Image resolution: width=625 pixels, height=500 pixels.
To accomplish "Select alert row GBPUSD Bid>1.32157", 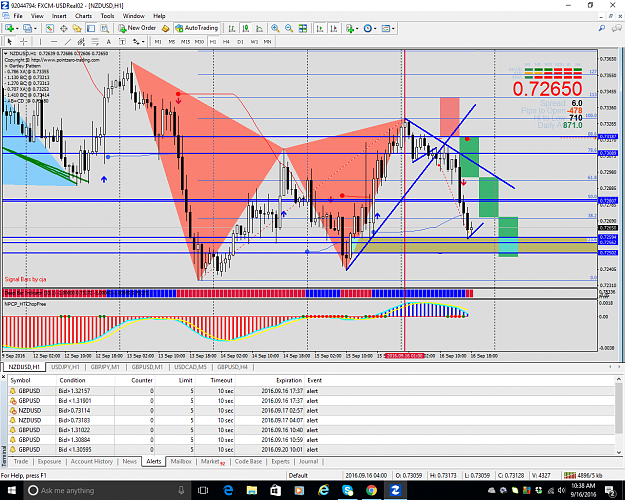I will tap(312, 391).
